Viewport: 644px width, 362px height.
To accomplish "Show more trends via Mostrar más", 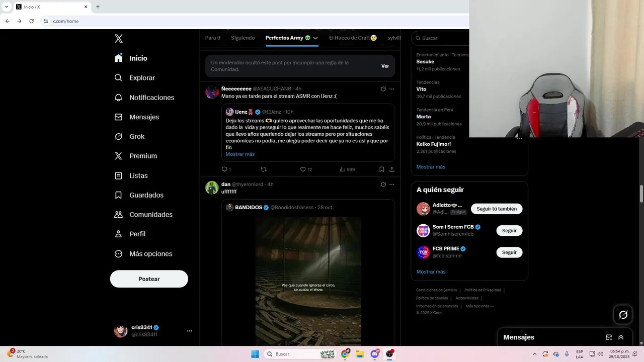I will tap(431, 167).
